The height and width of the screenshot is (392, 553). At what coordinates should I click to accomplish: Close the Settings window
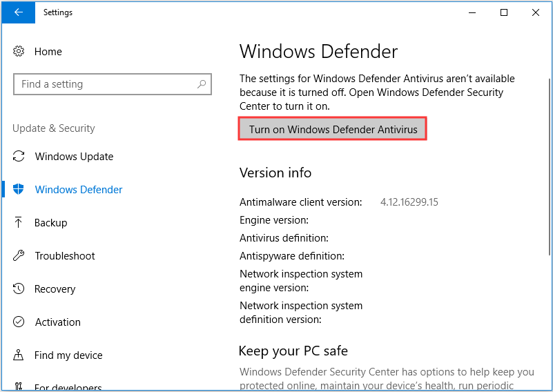point(535,12)
